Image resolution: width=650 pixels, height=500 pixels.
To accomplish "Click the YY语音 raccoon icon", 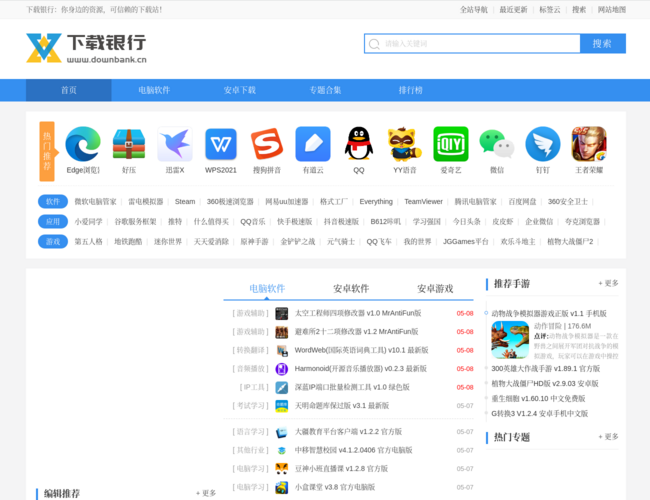I will tap(405, 144).
